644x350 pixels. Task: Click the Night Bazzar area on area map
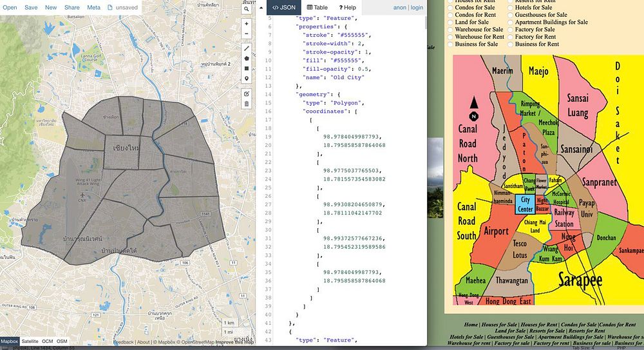[542, 204]
